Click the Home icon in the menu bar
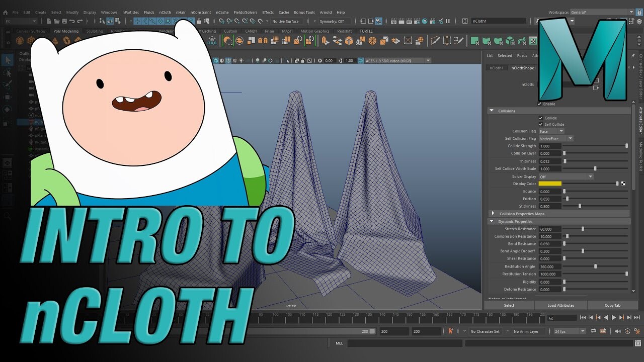644x362 pixels. pyautogui.click(x=5, y=12)
